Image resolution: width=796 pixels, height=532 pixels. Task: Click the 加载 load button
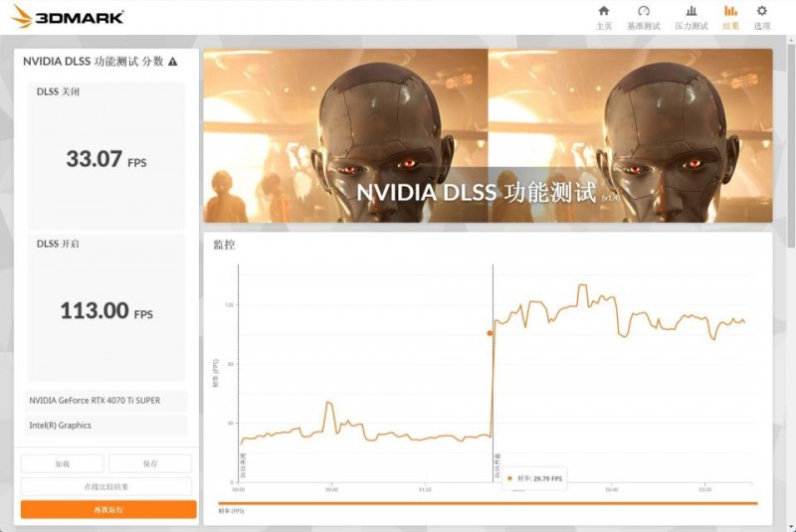pos(62,463)
